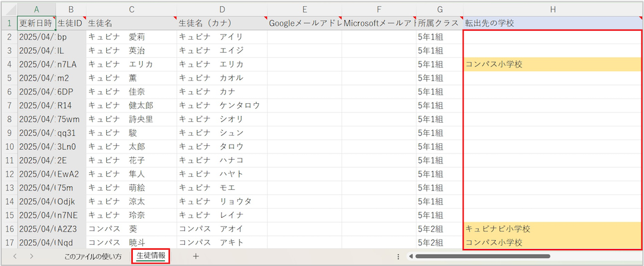The width and height of the screenshot is (644, 266).
Task: Click cell キュビナ 花子
Action: [131, 160]
